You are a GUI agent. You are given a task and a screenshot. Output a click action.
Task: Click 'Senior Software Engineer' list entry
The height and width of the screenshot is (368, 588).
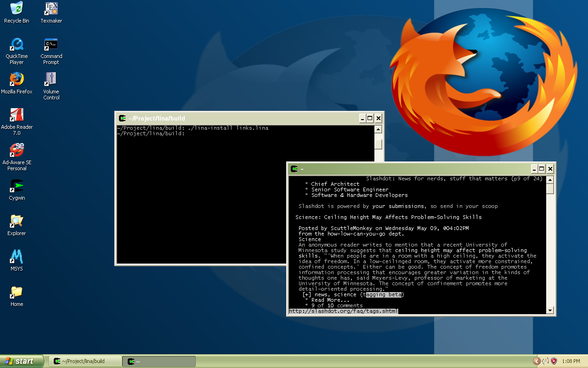[350, 190]
